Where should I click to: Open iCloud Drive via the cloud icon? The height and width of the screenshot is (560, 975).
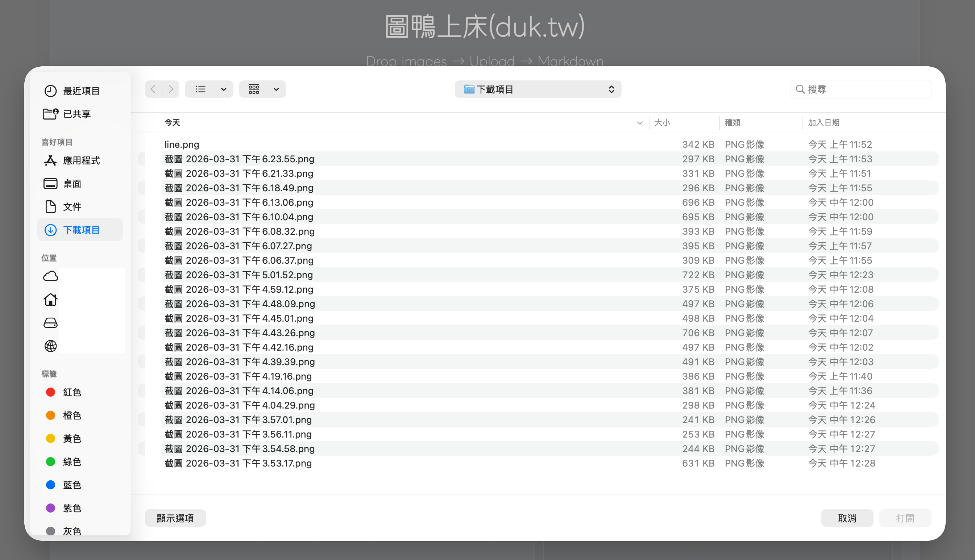(50, 276)
